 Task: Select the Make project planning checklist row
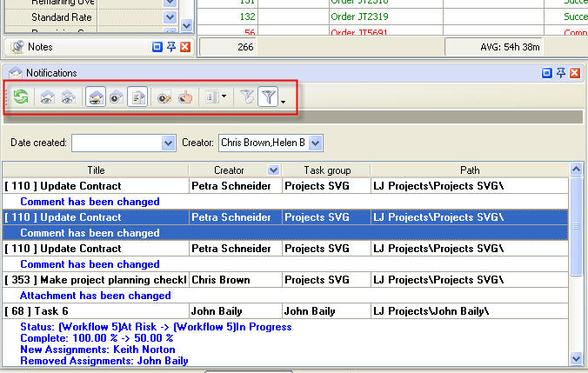point(96,280)
